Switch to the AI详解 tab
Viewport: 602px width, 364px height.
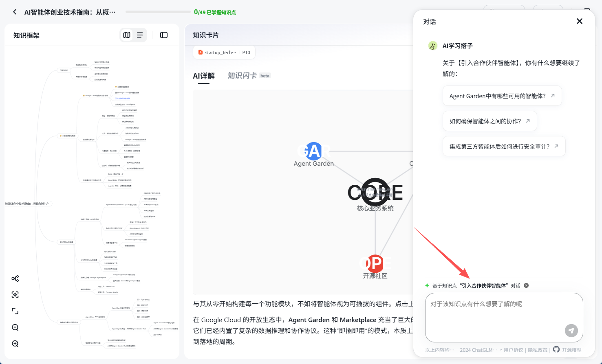coord(204,76)
